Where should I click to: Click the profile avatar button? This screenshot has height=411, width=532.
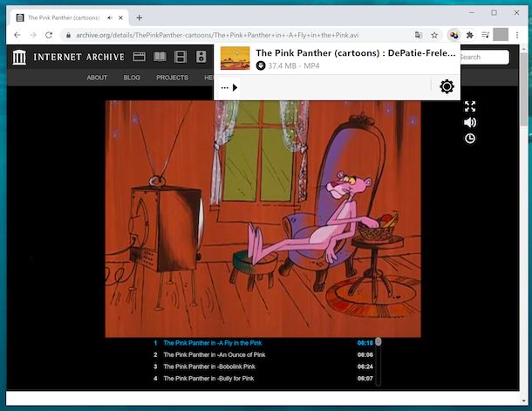[501, 35]
